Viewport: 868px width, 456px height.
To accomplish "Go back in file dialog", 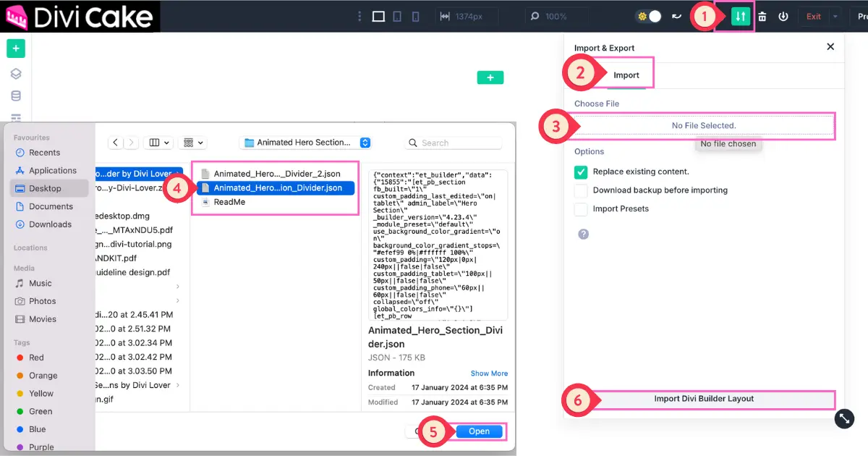I will click(x=115, y=143).
